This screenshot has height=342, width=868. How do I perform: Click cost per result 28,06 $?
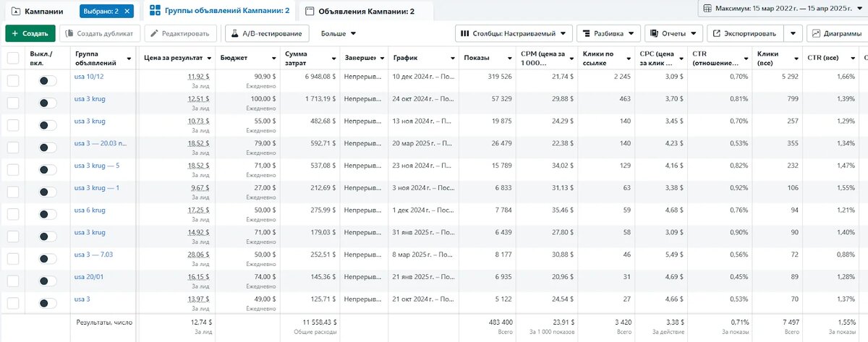tap(199, 255)
